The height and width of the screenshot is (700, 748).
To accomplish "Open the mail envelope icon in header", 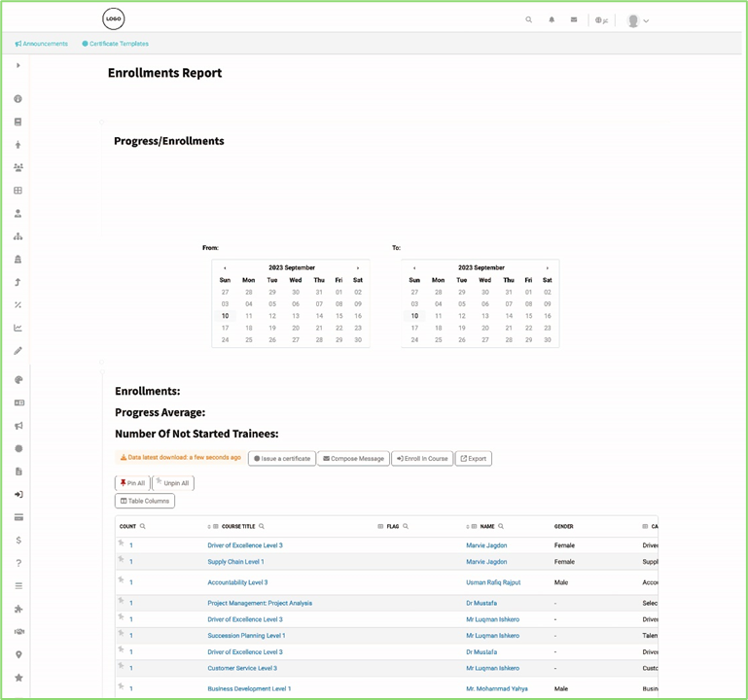I will (x=574, y=19).
